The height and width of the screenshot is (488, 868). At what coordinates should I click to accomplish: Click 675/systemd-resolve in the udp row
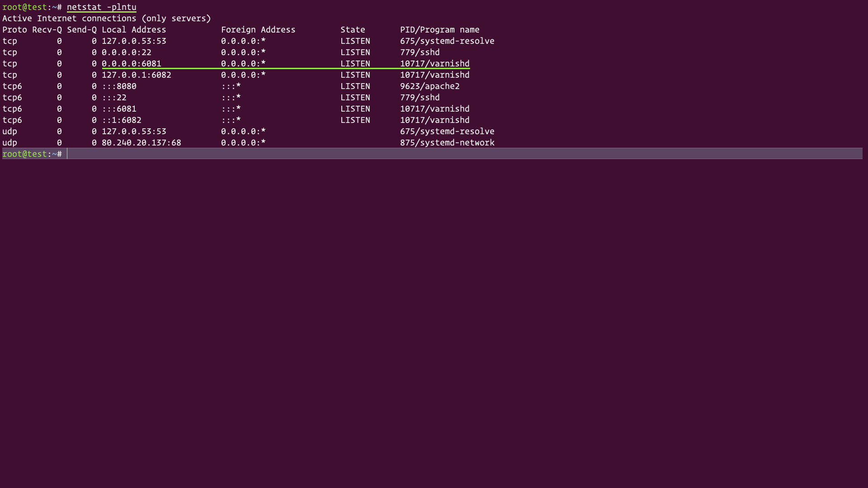point(447,131)
